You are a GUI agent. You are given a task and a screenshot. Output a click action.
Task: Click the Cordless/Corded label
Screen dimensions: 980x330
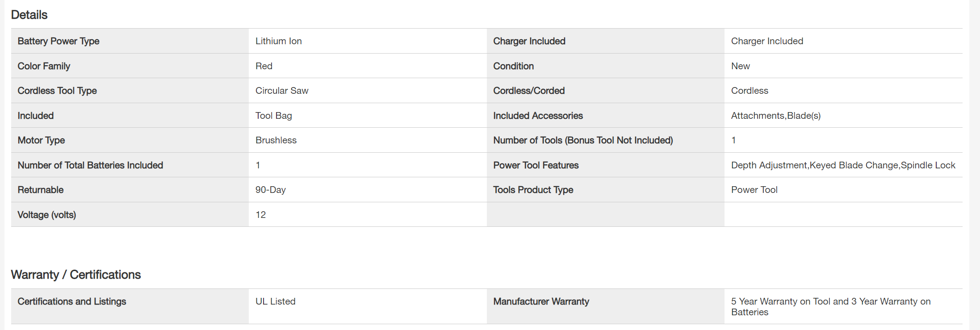[529, 91]
